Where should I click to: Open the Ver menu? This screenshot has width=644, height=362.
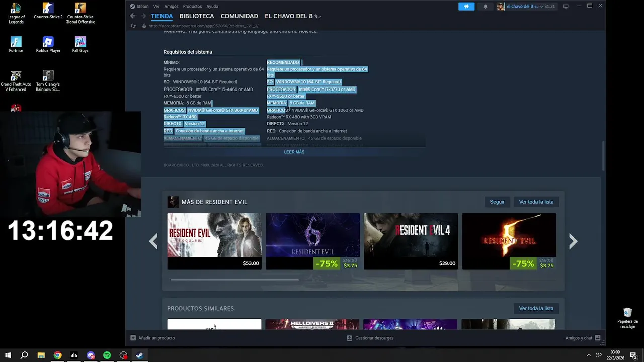tap(156, 6)
